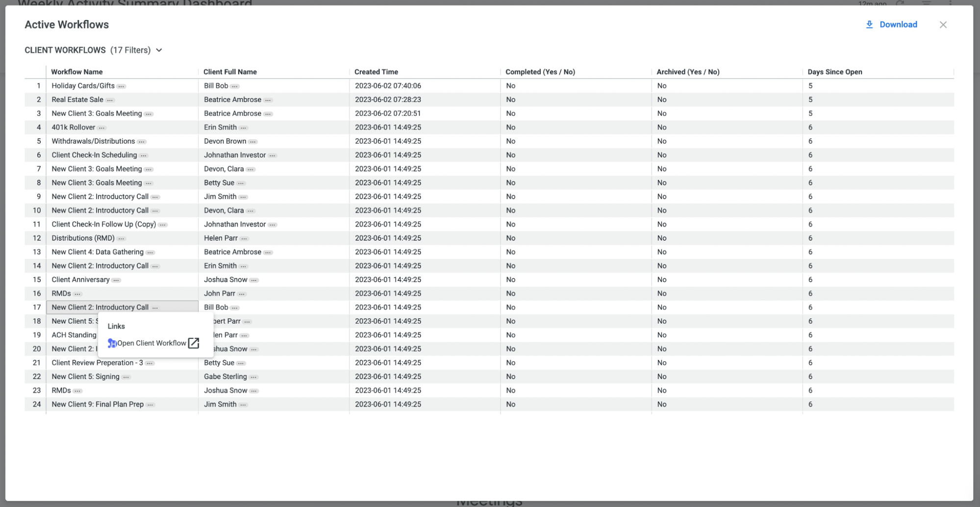980x507 pixels.
Task: Open ellipsis menu for Distributions (RMD)
Action: (x=121, y=238)
